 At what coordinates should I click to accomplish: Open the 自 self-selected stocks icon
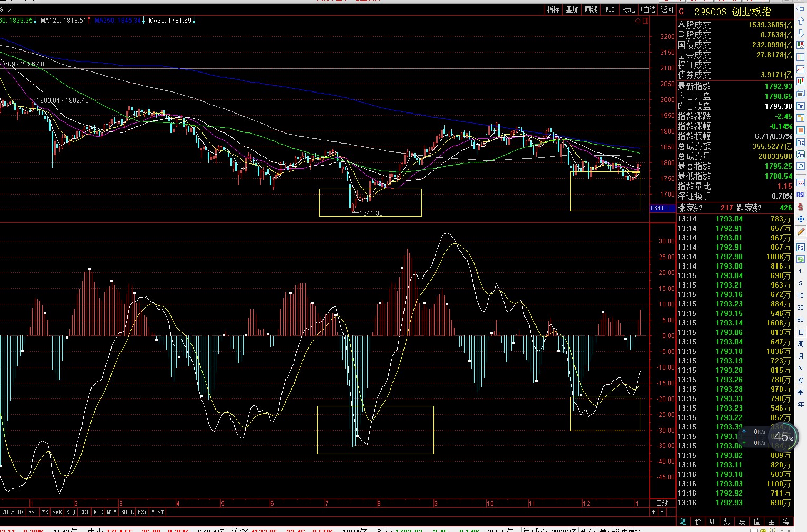click(x=800, y=129)
